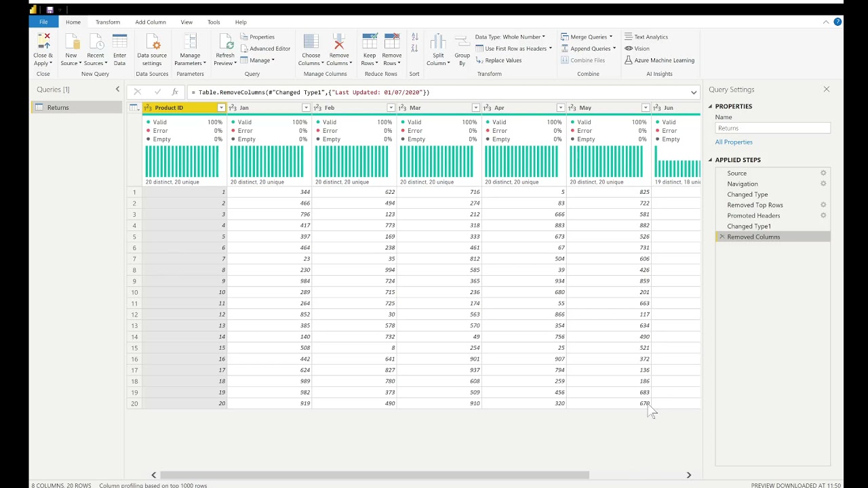Collapse the APPLIED STEPS section
The height and width of the screenshot is (488, 868).
(711, 160)
